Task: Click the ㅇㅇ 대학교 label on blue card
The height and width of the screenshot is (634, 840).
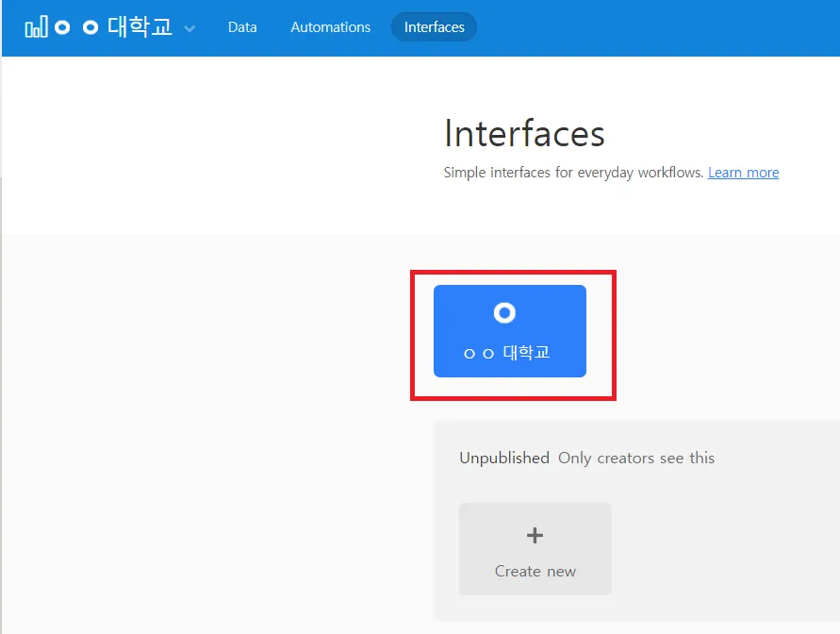Action: click(507, 353)
